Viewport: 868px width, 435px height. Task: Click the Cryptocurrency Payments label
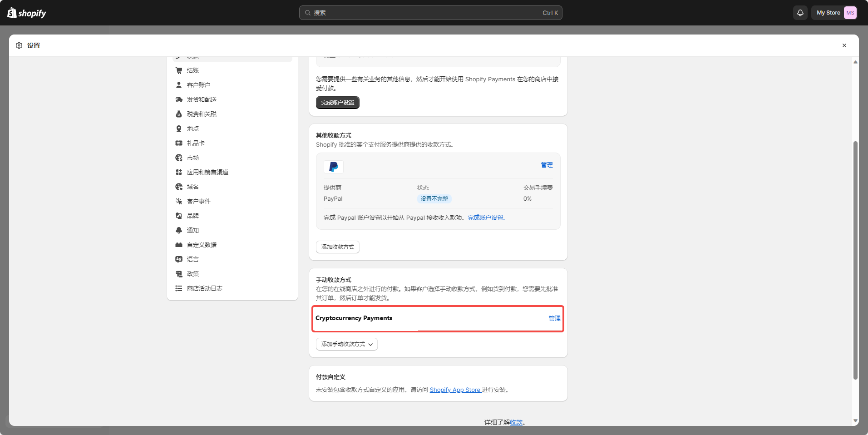coord(354,318)
